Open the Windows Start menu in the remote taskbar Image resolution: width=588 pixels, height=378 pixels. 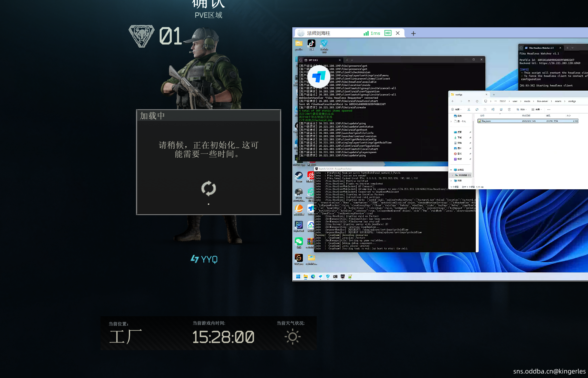tap(298, 277)
